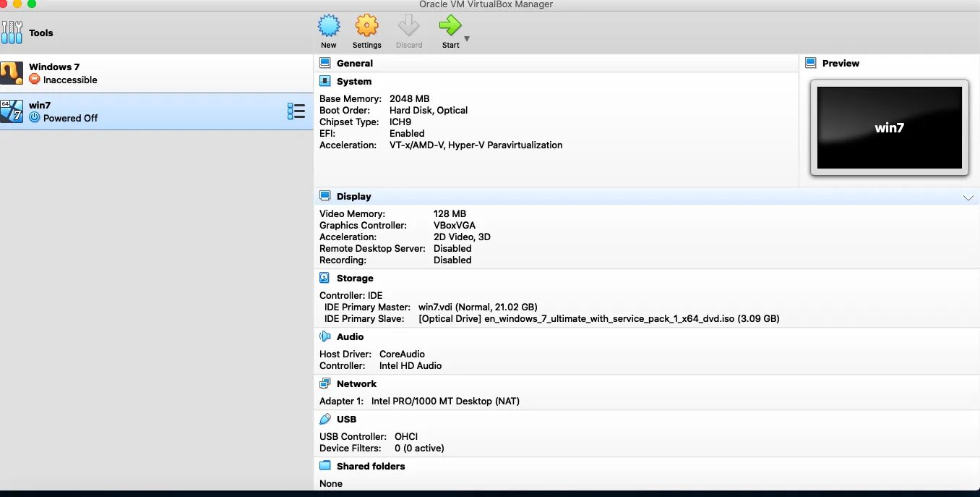The height and width of the screenshot is (497, 980).
Task: Click the Recording Disabled value
Action: point(452,260)
